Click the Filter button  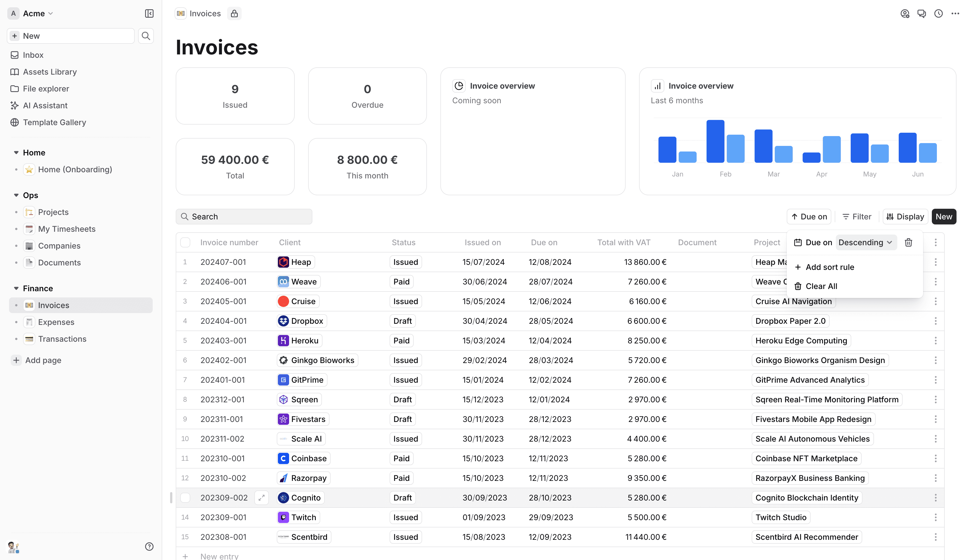pyautogui.click(x=857, y=217)
